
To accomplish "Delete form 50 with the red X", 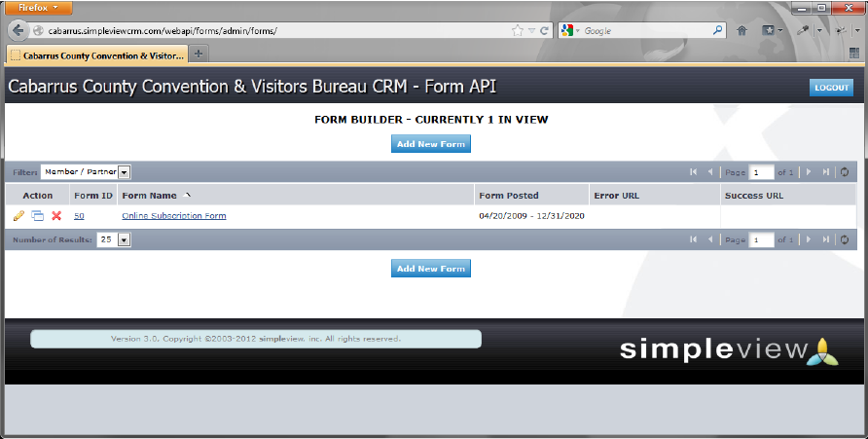I will tap(56, 216).
